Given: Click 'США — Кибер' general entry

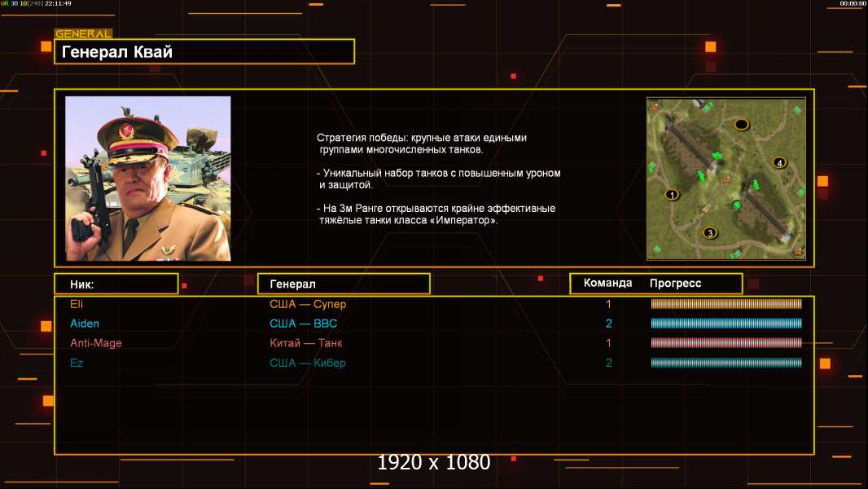Looking at the screenshot, I should (308, 363).
